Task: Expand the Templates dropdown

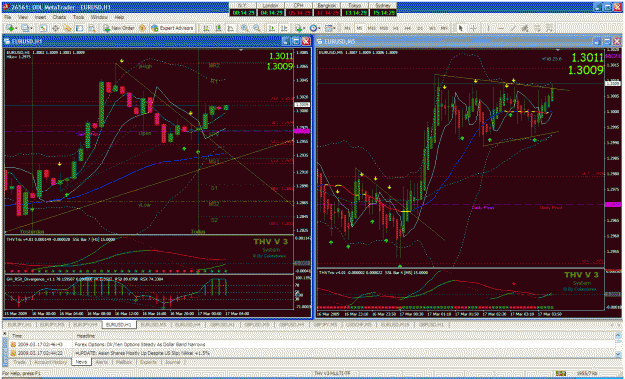Action: pos(335,28)
